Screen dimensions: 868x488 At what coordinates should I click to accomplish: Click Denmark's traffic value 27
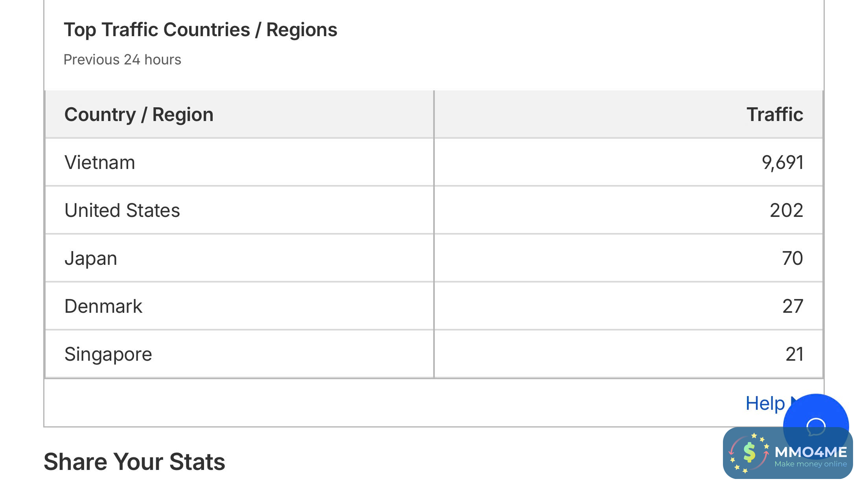point(793,306)
